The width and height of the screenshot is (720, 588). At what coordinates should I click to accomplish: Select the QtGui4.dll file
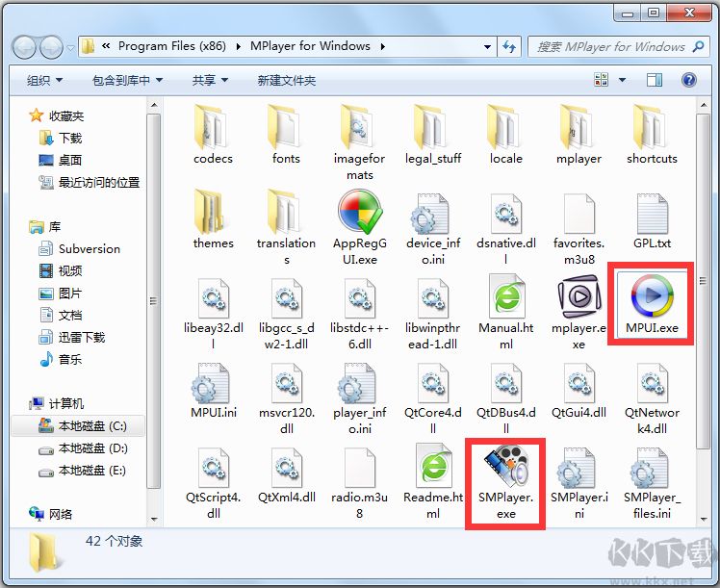click(x=579, y=389)
